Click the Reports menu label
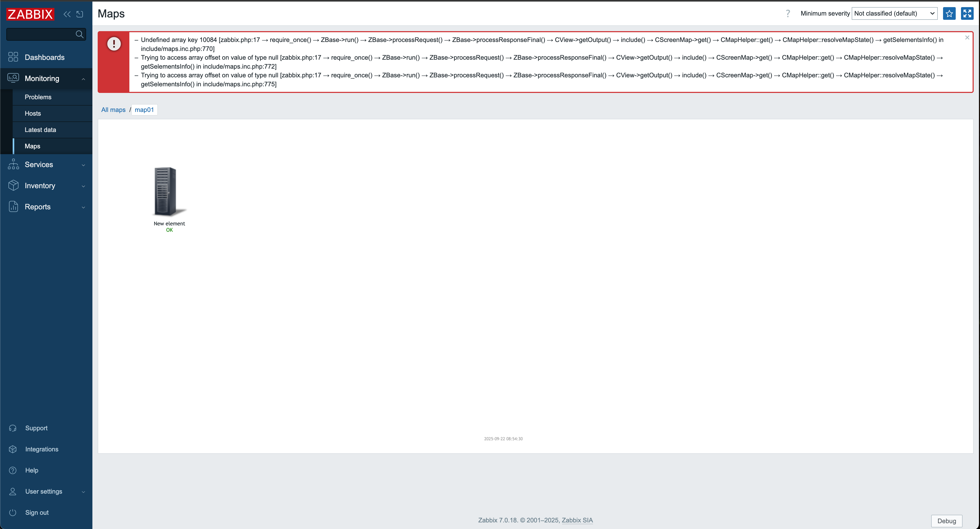The height and width of the screenshot is (529, 980). click(38, 206)
